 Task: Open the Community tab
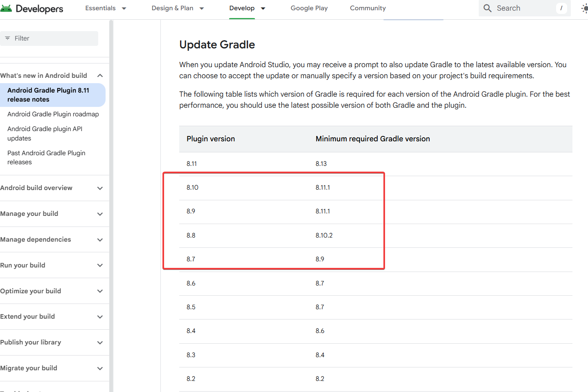[368, 8]
